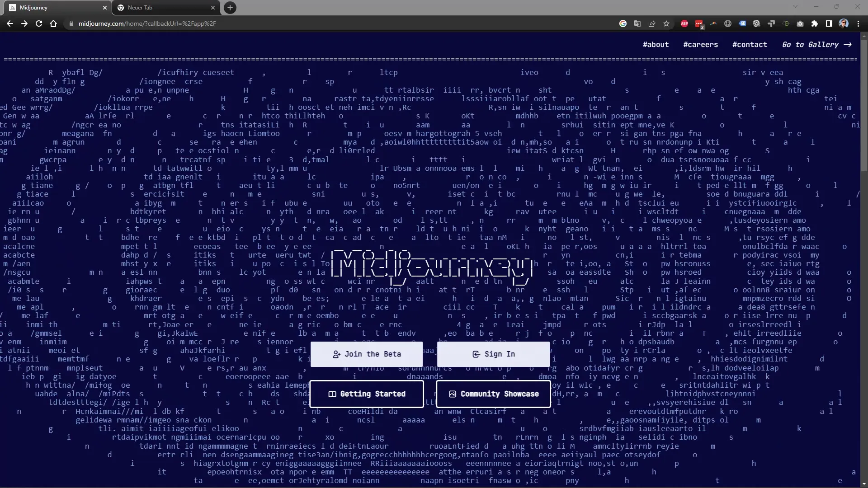Select the #contact navigation item
This screenshot has height=488, width=868.
[750, 44]
